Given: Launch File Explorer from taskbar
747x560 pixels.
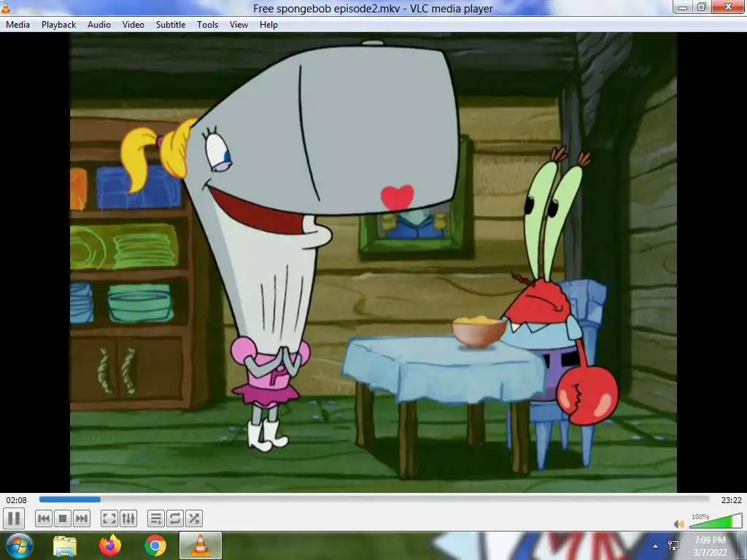Looking at the screenshot, I should 65,546.
